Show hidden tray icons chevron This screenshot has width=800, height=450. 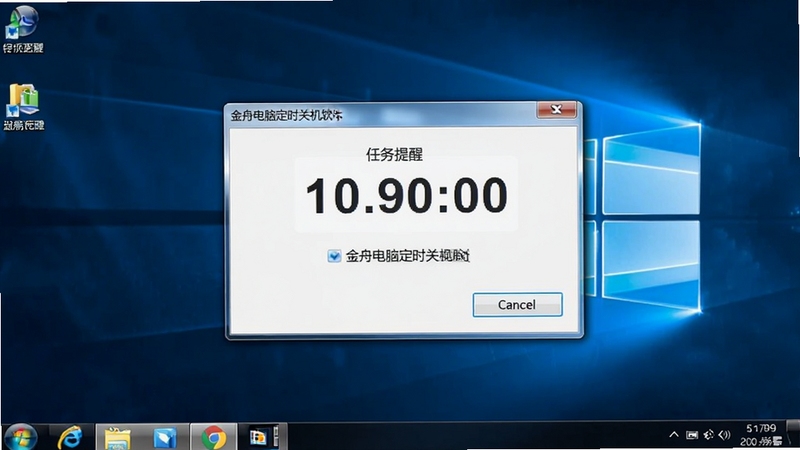click(x=674, y=435)
